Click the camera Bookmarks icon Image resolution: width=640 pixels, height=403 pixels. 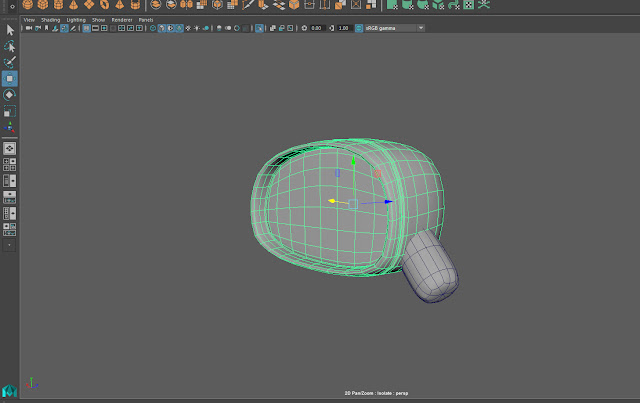click(x=47, y=28)
